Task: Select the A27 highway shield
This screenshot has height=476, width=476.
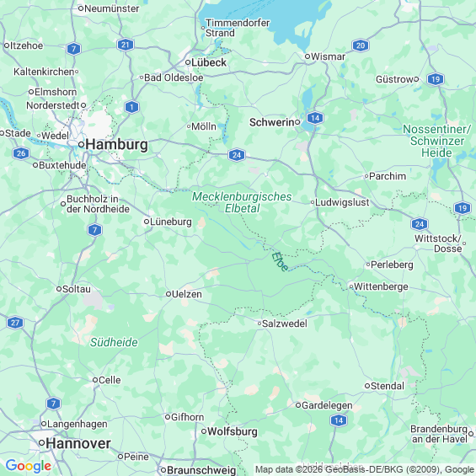Action: pos(15,323)
